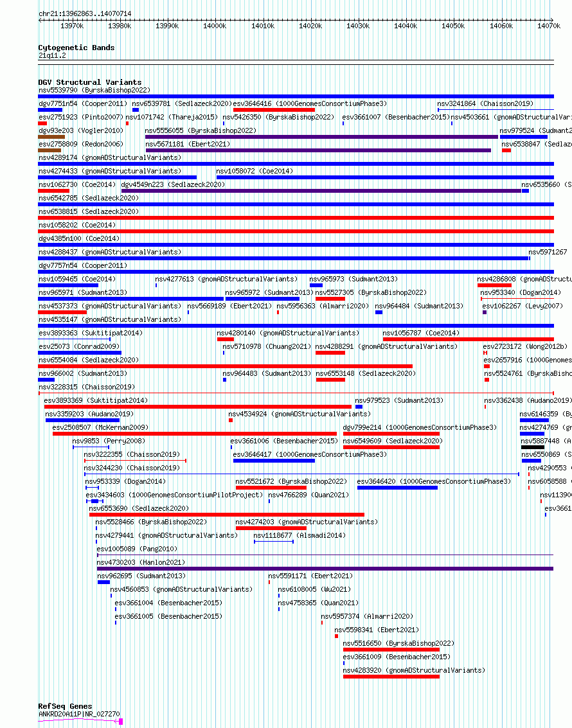Click the ANKRD20A11P|NR_027270 gene label
The width and height of the screenshot is (572, 728).
click(79, 714)
